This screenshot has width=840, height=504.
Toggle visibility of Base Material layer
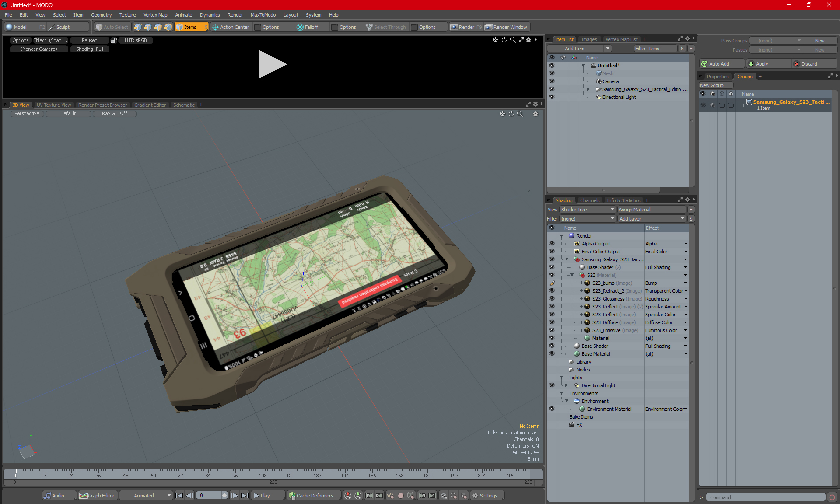coord(552,354)
